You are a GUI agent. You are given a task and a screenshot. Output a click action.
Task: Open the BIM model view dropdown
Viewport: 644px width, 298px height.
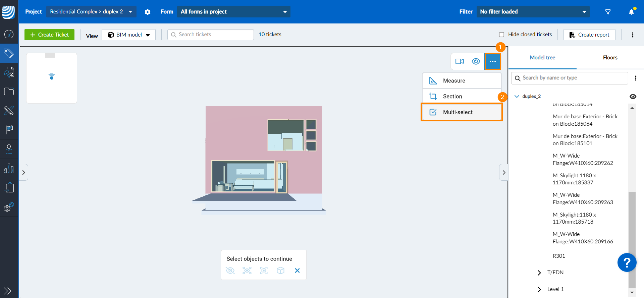pyautogui.click(x=129, y=35)
